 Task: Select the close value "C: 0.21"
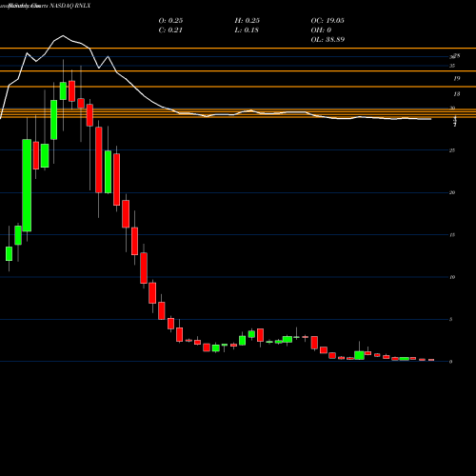click(170, 30)
